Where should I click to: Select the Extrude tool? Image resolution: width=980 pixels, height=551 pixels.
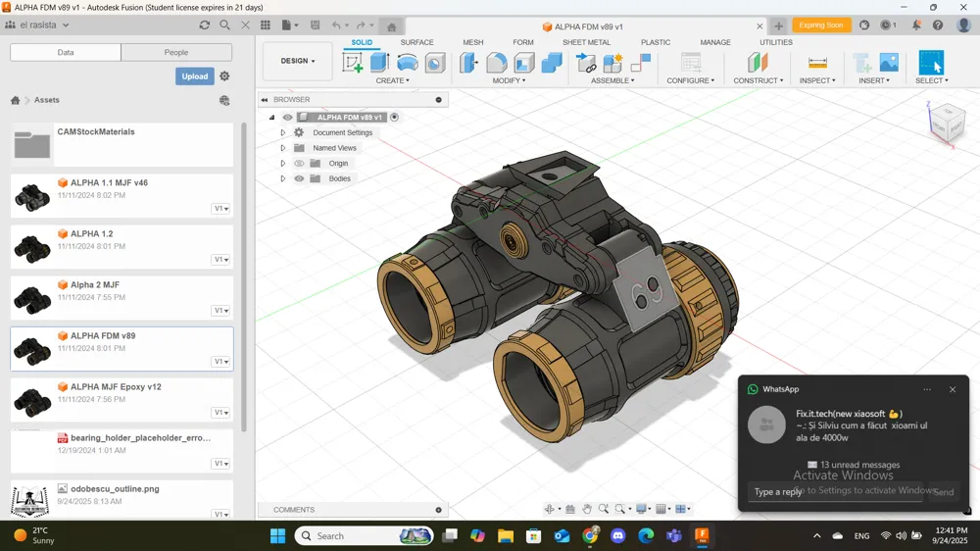coord(379,63)
